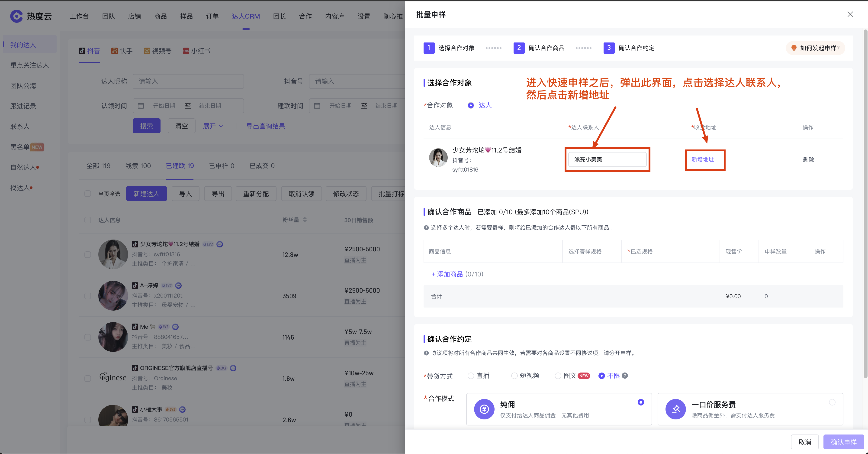The width and height of the screenshot is (868, 454).
Task: Click the lightbulb icon by 如何发起申样
Action: pos(794,48)
